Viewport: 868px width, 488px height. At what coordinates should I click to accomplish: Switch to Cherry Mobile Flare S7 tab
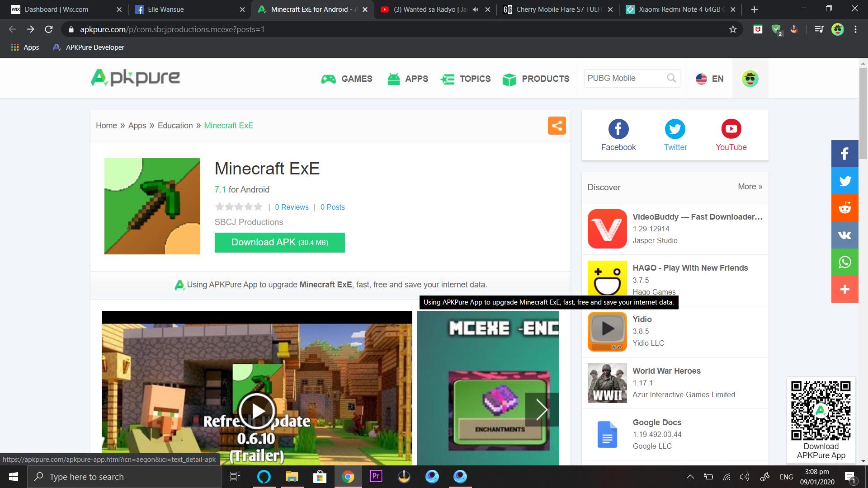pos(558,9)
